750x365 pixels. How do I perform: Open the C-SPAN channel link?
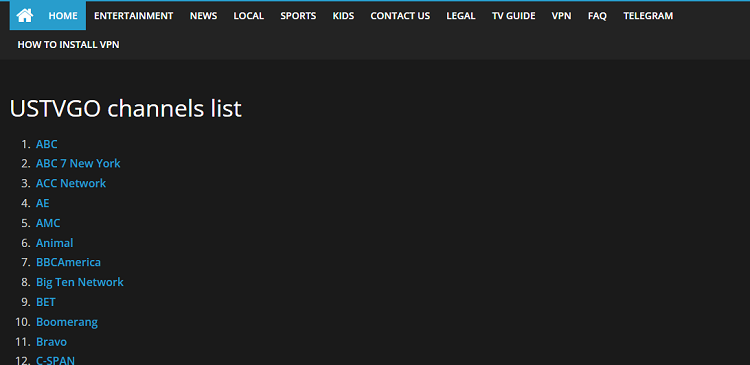[x=55, y=360]
